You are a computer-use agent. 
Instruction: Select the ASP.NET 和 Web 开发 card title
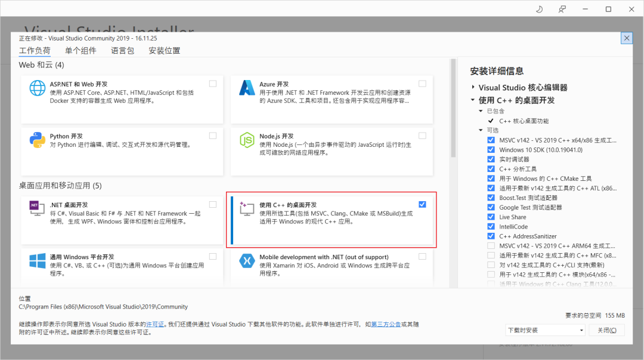point(79,84)
